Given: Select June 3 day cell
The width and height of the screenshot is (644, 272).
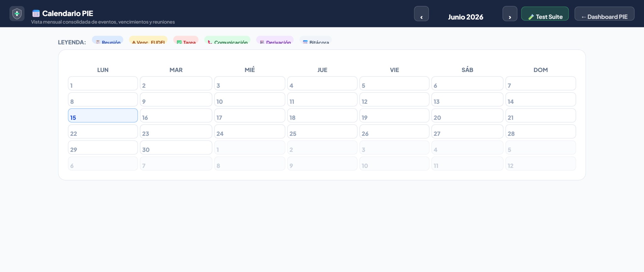Looking at the screenshot, I should click(x=250, y=83).
